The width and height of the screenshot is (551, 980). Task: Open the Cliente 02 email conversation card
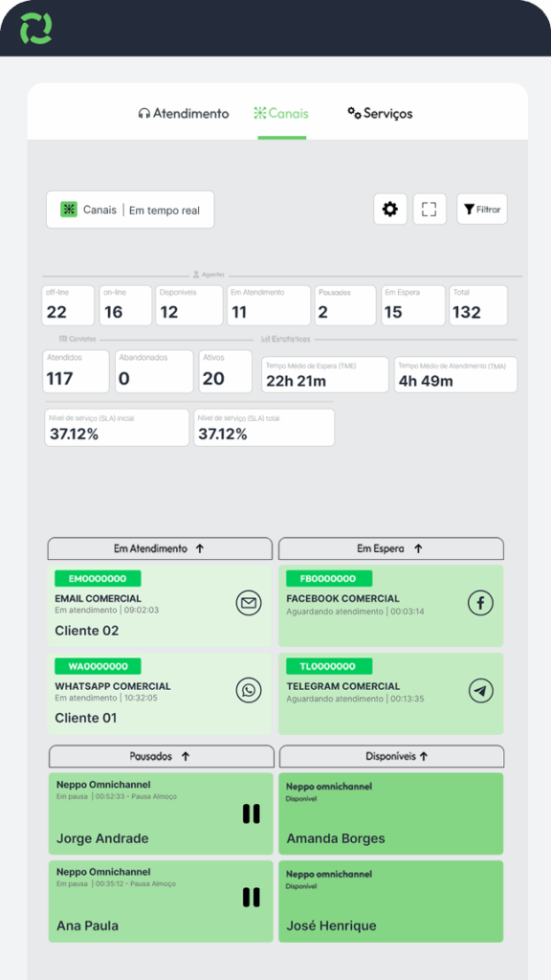tap(160, 606)
